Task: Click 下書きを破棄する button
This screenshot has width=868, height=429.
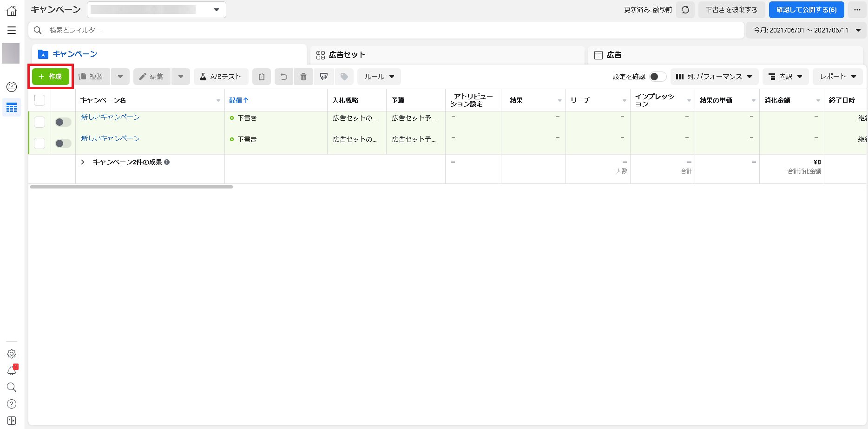Action: pos(731,10)
